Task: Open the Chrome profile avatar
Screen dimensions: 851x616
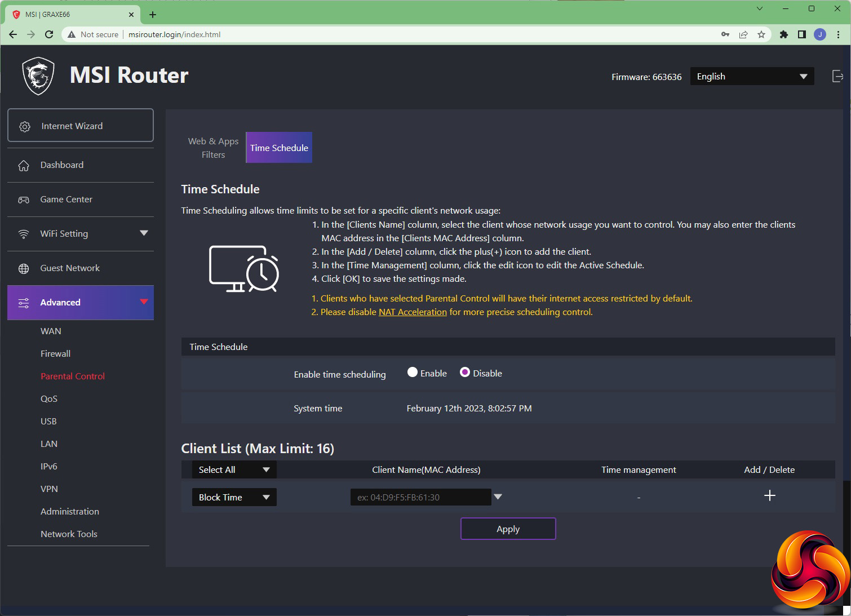Action: coord(820,34)
